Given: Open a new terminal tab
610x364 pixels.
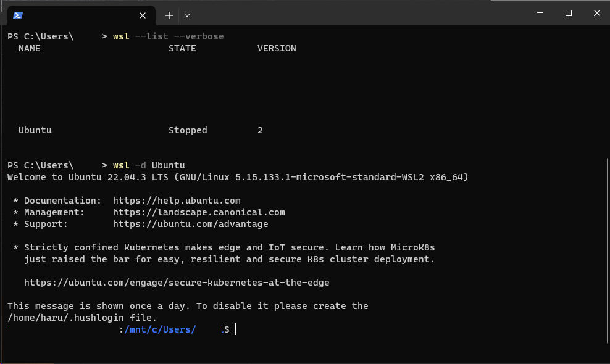Looking at the screenshot, I should (169, 15).
